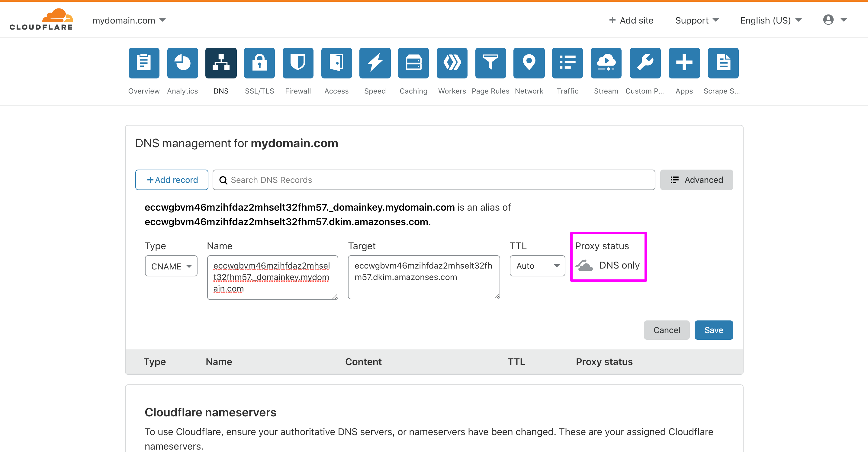Click the Page Rules tab label
Image resolution: width=868 pixels, height=452 pixels.
coord(490,91)
